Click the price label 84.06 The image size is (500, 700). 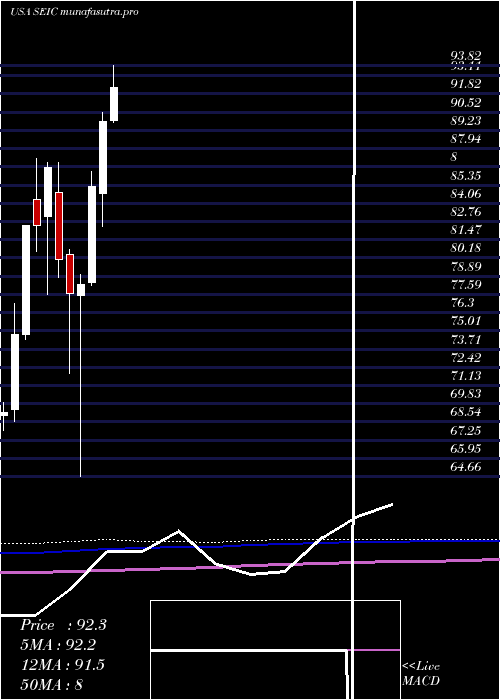[466, 194]
